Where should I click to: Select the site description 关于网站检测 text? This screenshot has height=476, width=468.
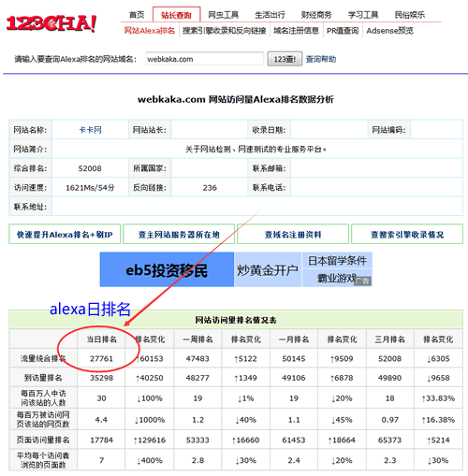click(256, 150)
